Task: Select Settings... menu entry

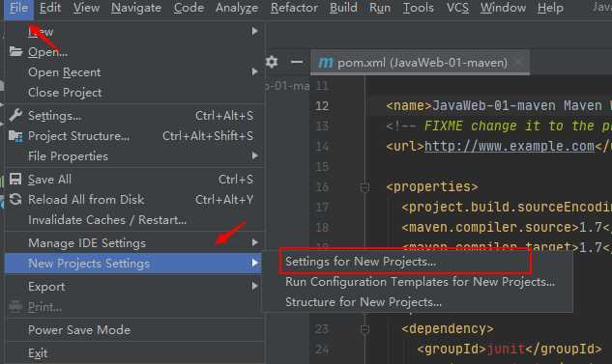Action: coord(134,116)
